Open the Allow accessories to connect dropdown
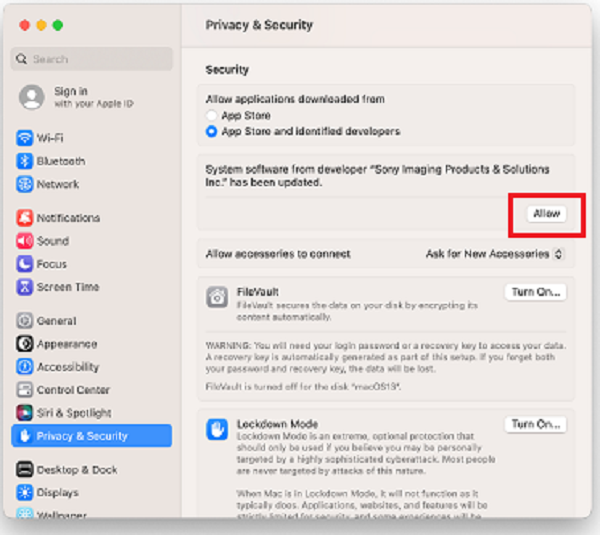 coord(494,254)
